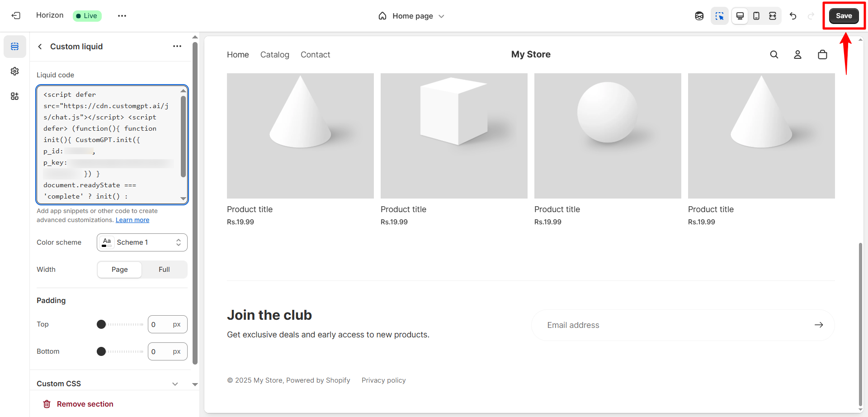
Task: Click the Padding heading
Action: click(x=51, y=300)
